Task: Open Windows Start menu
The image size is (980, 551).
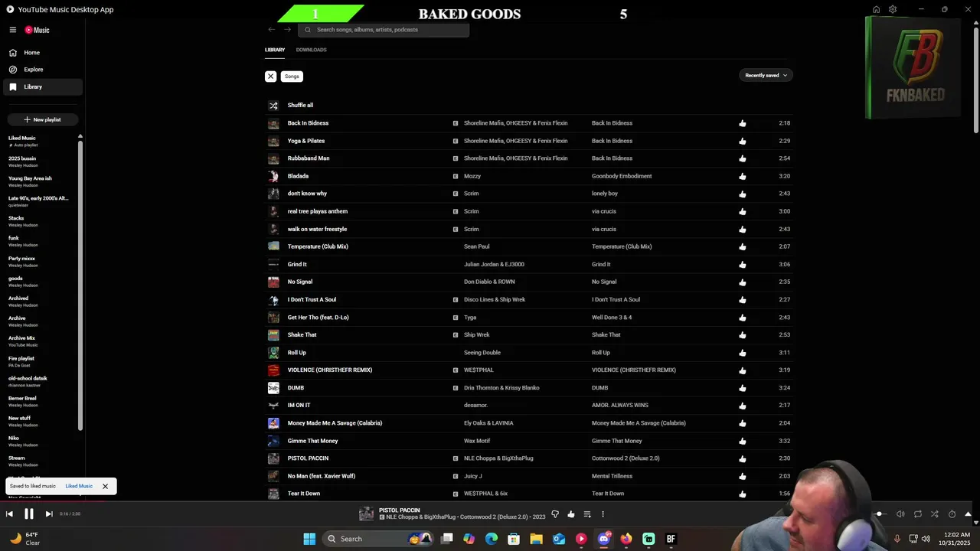Action: (x=309, y=539)
